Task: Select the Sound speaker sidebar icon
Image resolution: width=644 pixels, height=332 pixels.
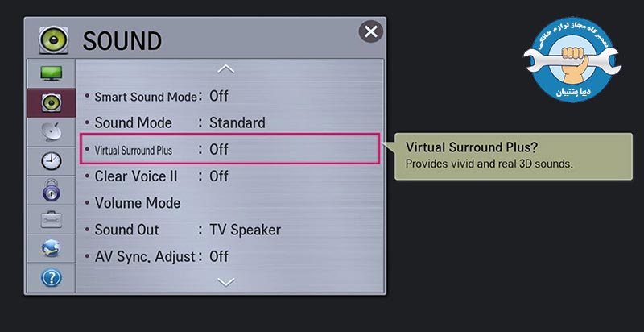Action: [x=52, y=102]
